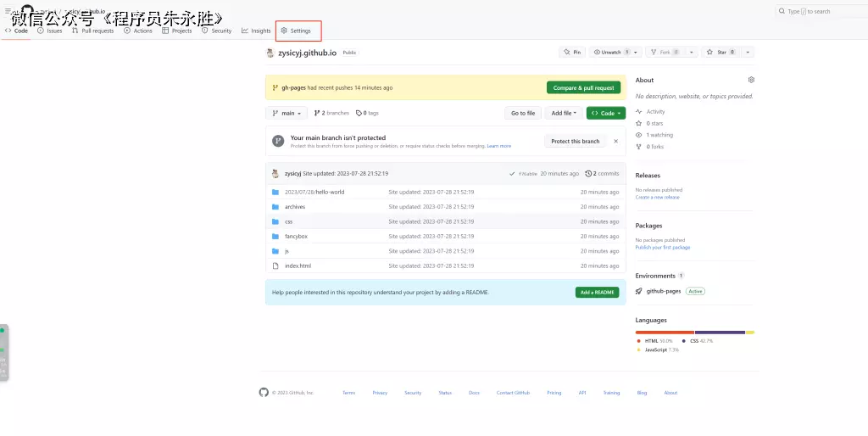Click the tags icon beside 0 tags
Viewport: 868px width, 436px height.
click(x=359, y=113)
